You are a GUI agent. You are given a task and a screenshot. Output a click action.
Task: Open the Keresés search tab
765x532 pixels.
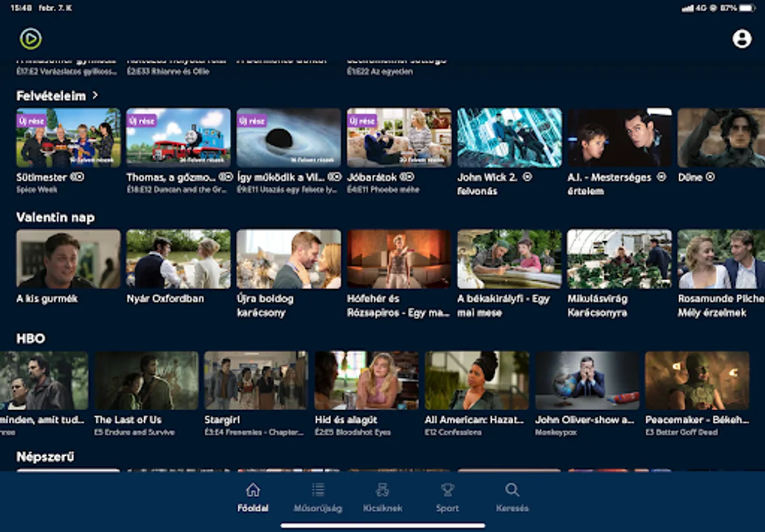click(512, 497)
